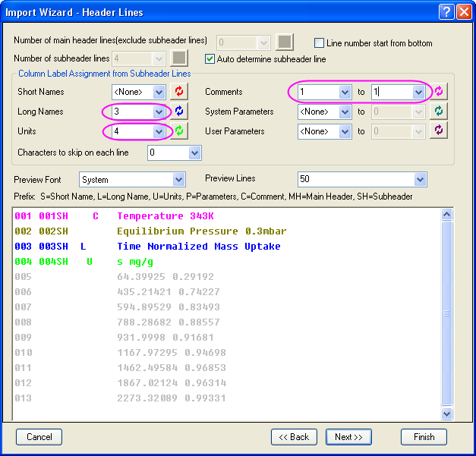Expand the Preview Lines dropdown
Screen dimensions: 476x456
pyautogui.click(x=421, y=180)
